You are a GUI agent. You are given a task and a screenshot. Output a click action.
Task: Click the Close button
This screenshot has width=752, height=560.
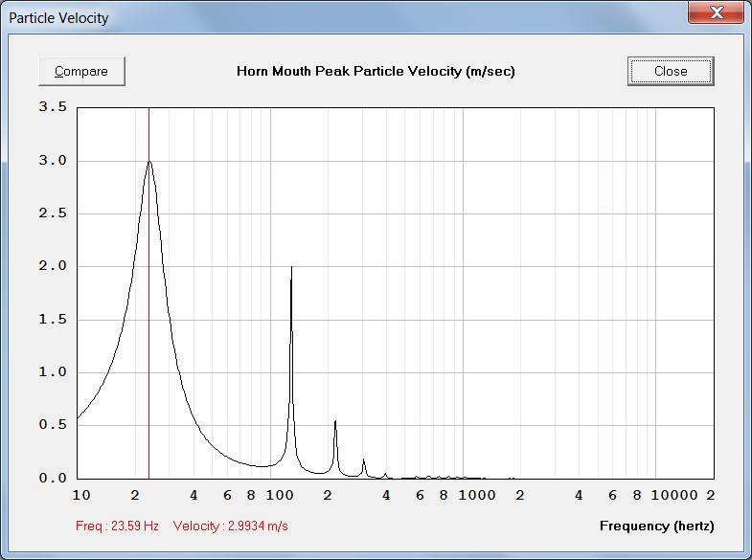click(x=671, y=72)
